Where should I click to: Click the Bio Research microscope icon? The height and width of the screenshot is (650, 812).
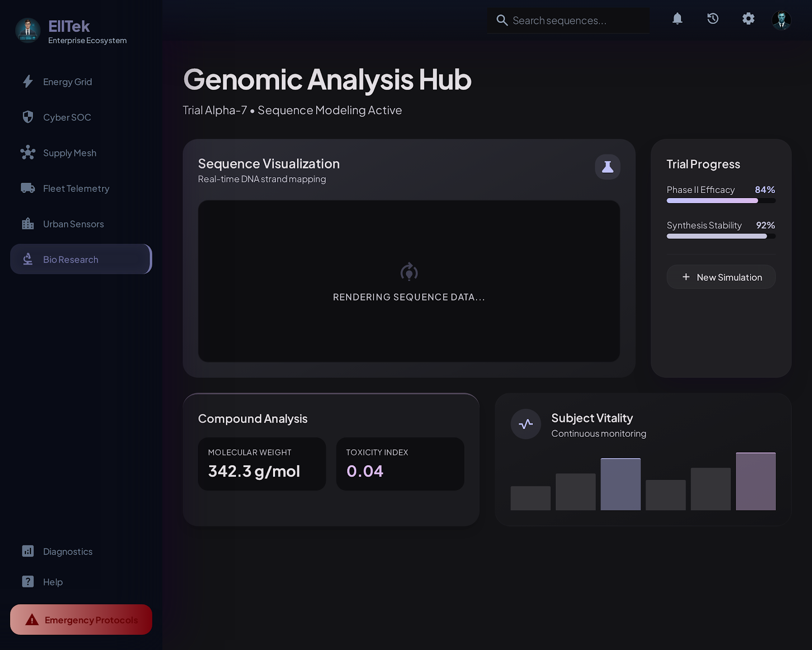28,259
